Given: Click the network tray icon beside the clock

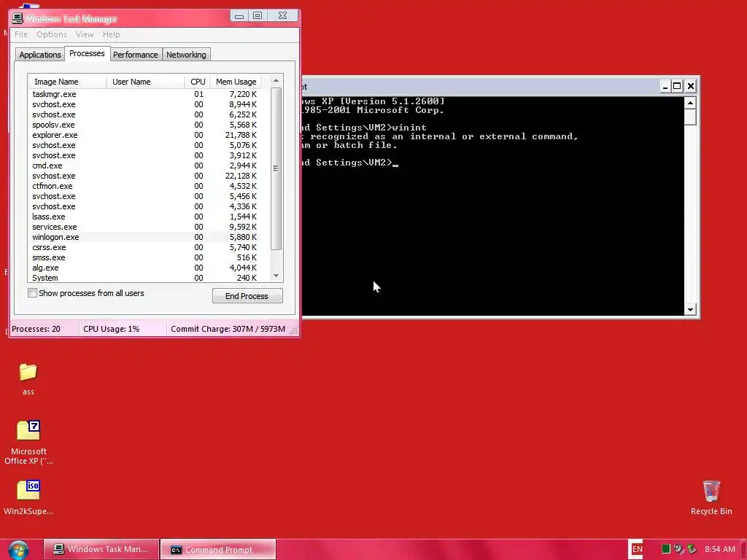Looking at the screenshot, I should 692,549.
